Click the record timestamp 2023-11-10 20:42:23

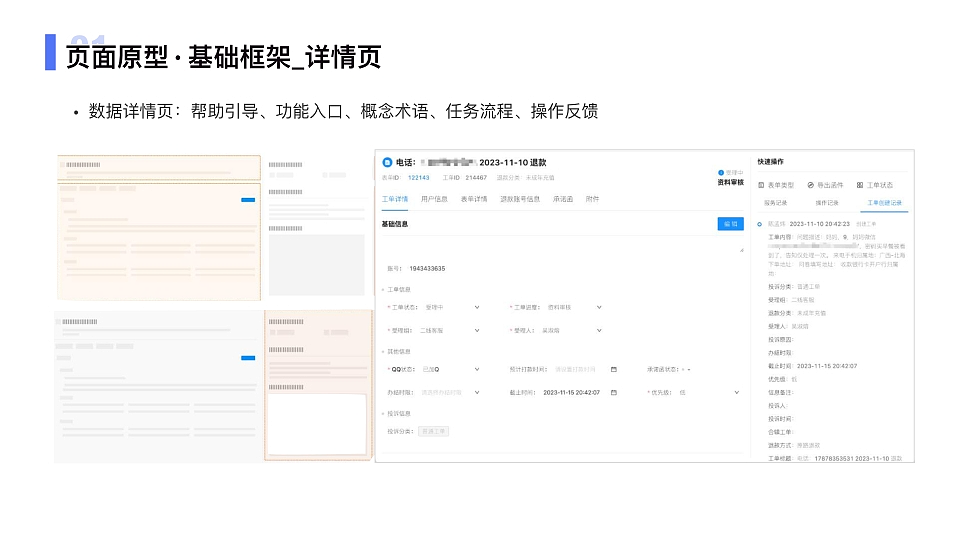point(820,224)
